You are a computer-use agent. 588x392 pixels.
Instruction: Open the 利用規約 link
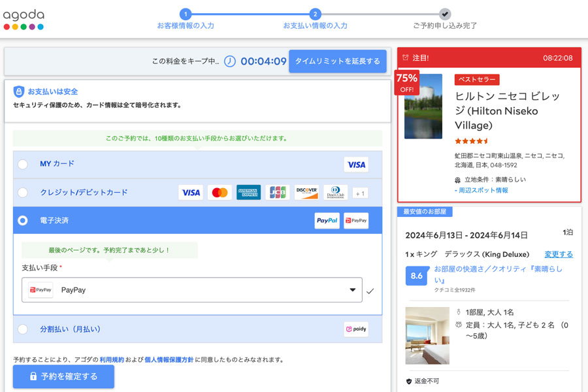(112, 360)
